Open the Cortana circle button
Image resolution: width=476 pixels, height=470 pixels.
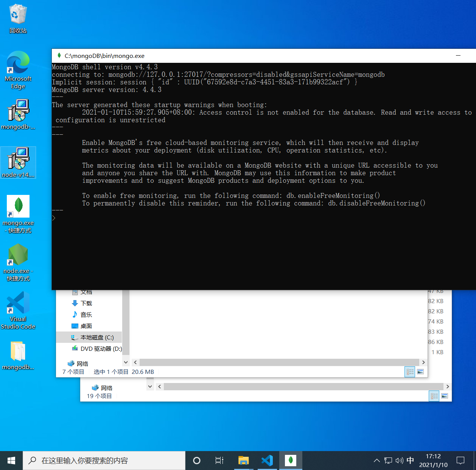196,461
